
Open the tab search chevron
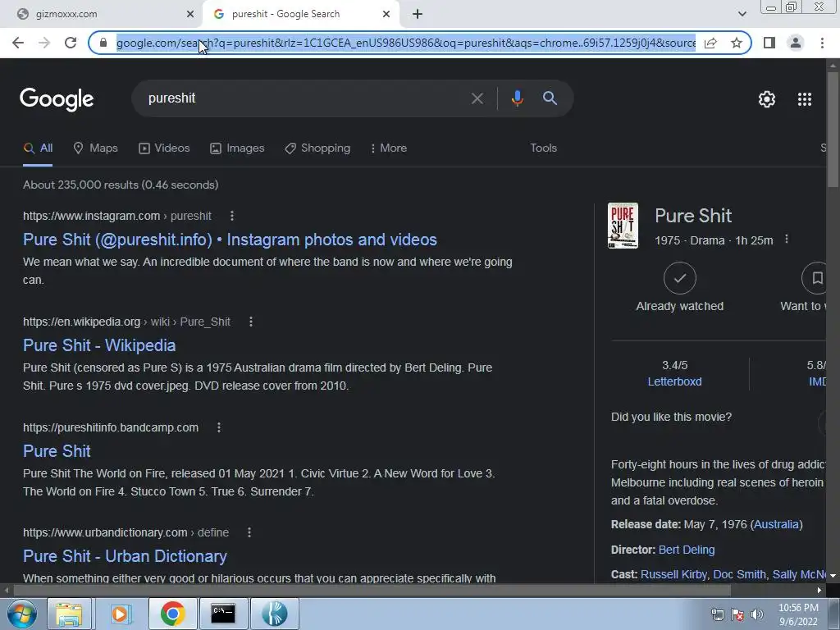pyautogui.click(x=742, y=15)
